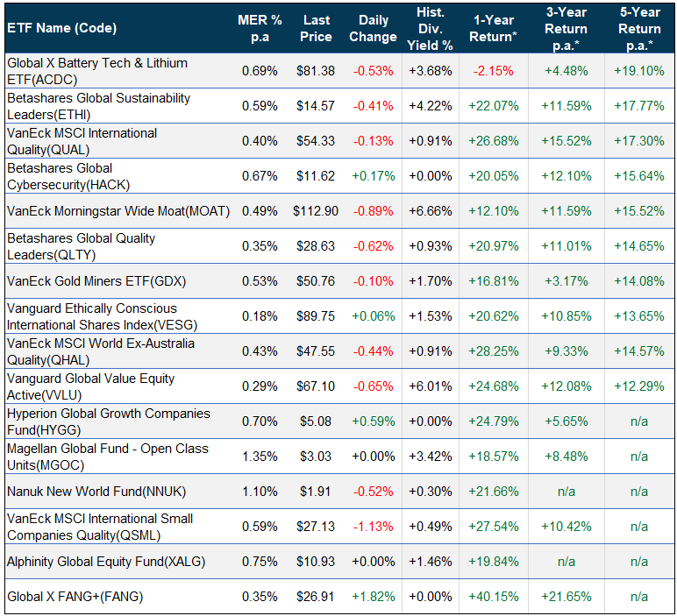Click HACK last price $11.62
This screenshot has height=616, width=677.
coord(316,176)
